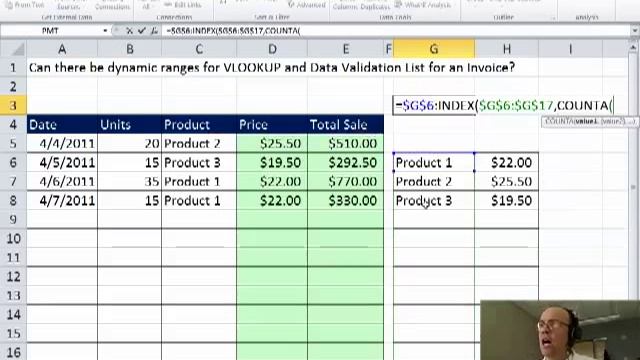The width and height of the screenshot is (640, 360).
Task: Click total sale cell $330.00
Action: click(345, 200)
